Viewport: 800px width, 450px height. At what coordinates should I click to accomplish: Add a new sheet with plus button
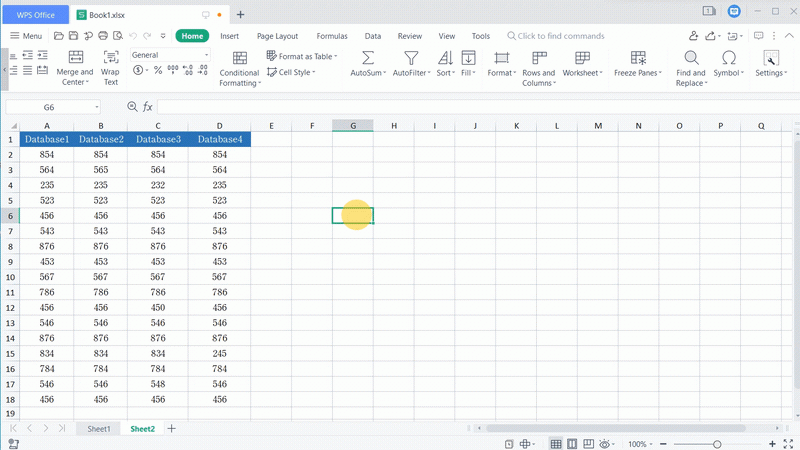pos(171,428)
